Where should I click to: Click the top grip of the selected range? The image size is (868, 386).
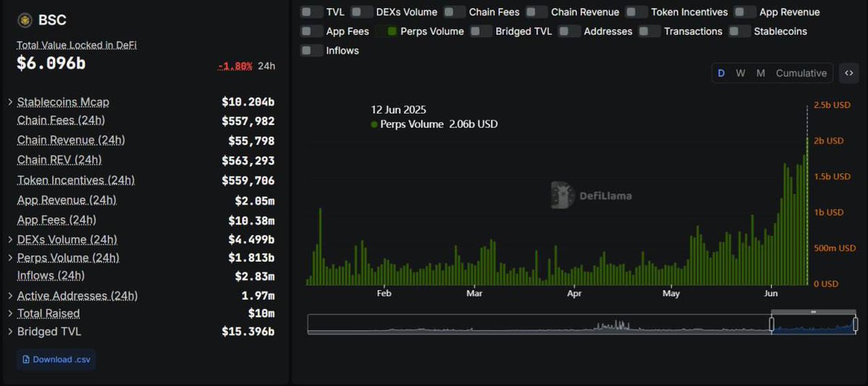(x=813, y=312)
